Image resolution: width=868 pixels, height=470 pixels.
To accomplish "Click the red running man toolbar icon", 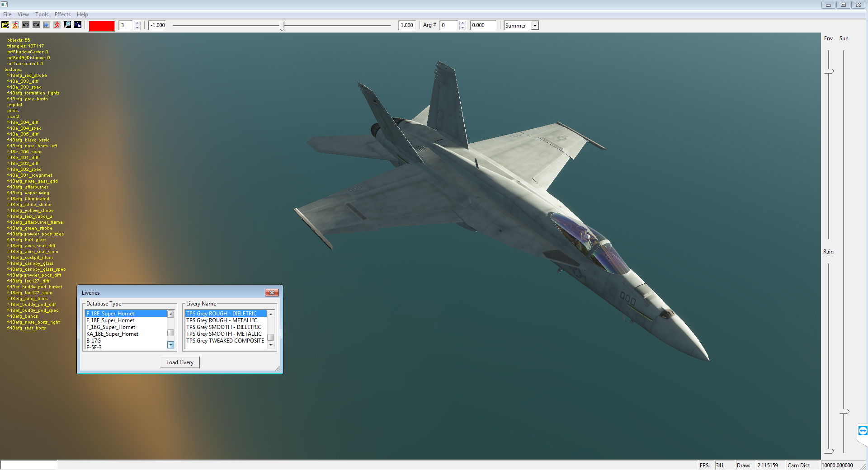I will click(x=57, y=25).
